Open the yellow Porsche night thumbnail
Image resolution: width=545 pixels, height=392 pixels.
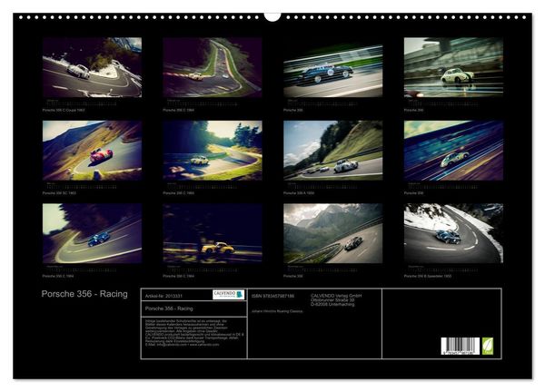(213, 233)
